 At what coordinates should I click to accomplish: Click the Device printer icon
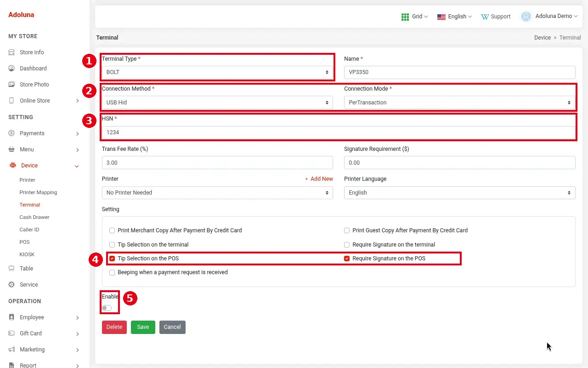tap(12, 166)
